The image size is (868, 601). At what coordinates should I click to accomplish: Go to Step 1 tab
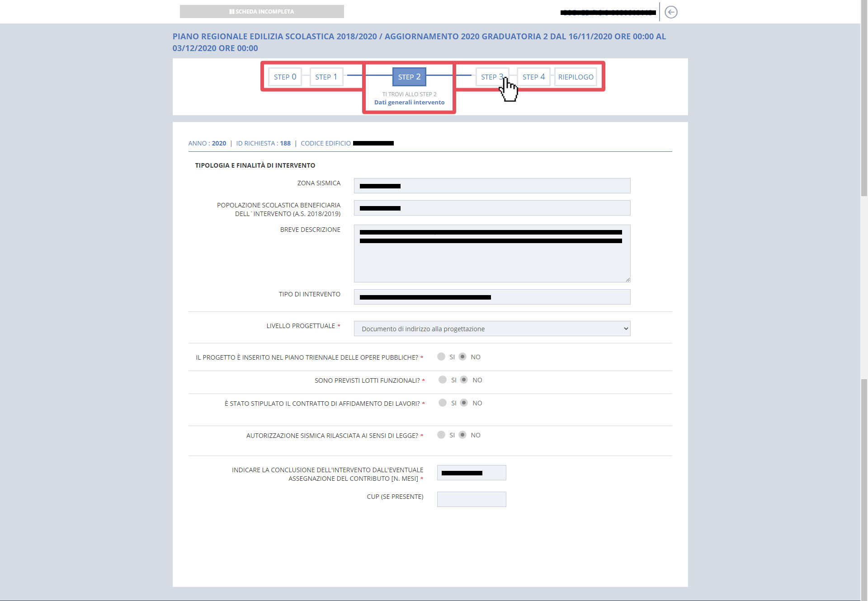tap(326, 77)
